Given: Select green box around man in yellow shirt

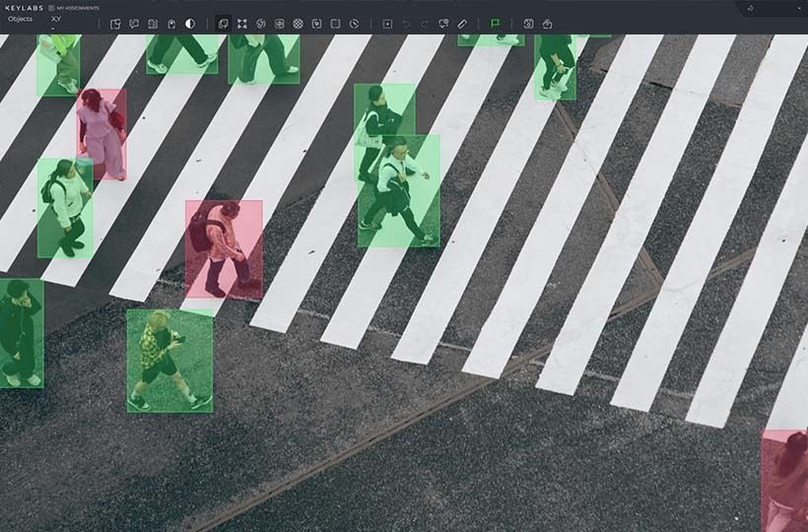Looking at the screenshot, I should (169, 361).
